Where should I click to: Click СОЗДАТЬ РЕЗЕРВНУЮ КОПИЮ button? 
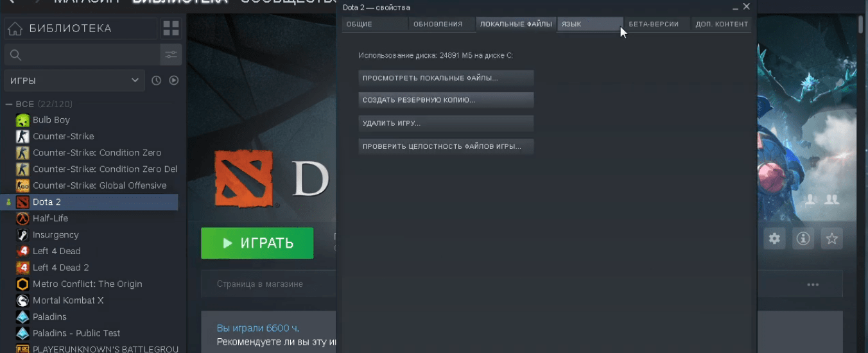pyautogui.click(x=446, y=101)
